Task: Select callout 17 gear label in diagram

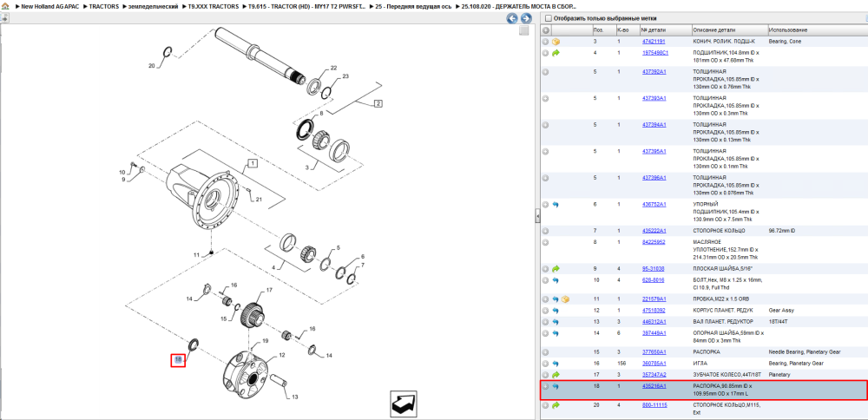Action: pyautogui.click(x=270, y=290)
